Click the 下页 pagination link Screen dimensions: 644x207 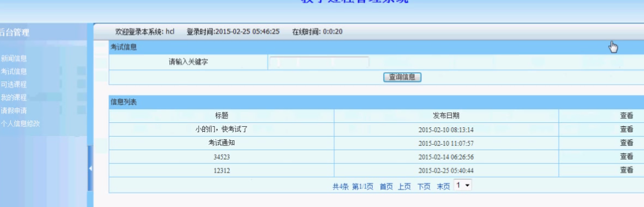[424, 186]
